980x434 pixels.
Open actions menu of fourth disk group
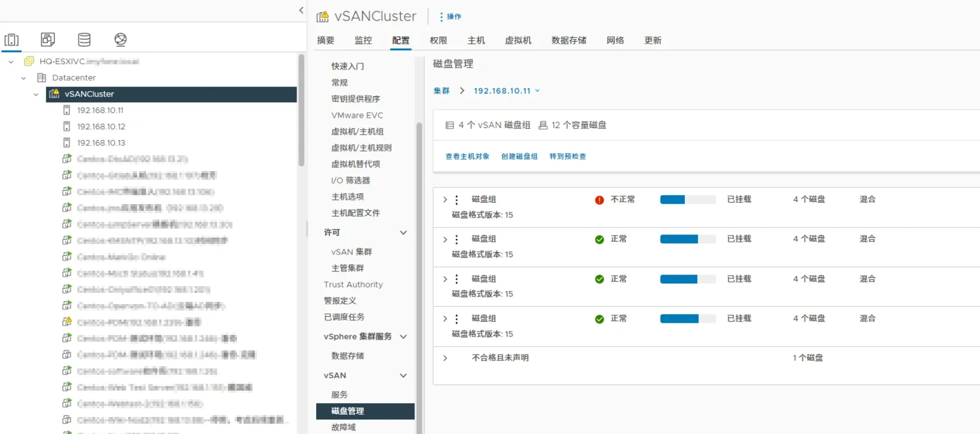point(457,319)
